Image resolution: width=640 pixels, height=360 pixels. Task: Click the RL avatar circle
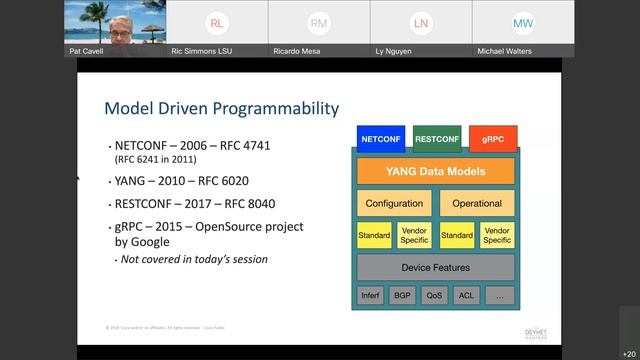(x=217, y=23)
